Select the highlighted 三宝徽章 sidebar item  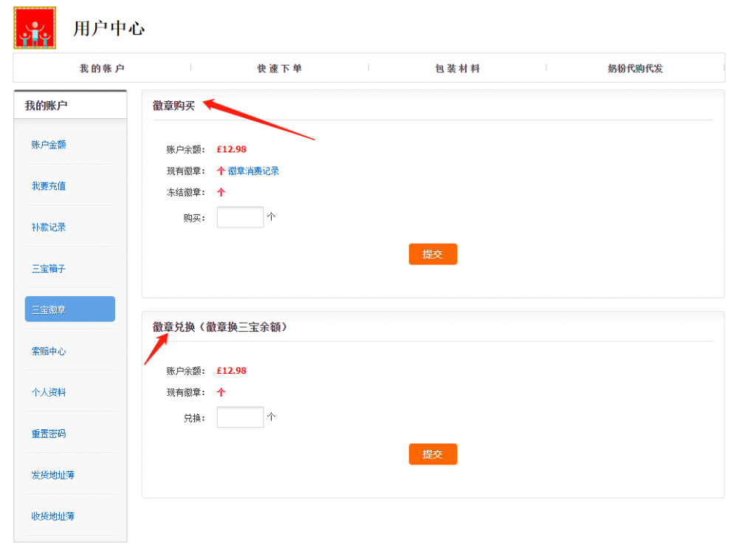click(69, 309)
